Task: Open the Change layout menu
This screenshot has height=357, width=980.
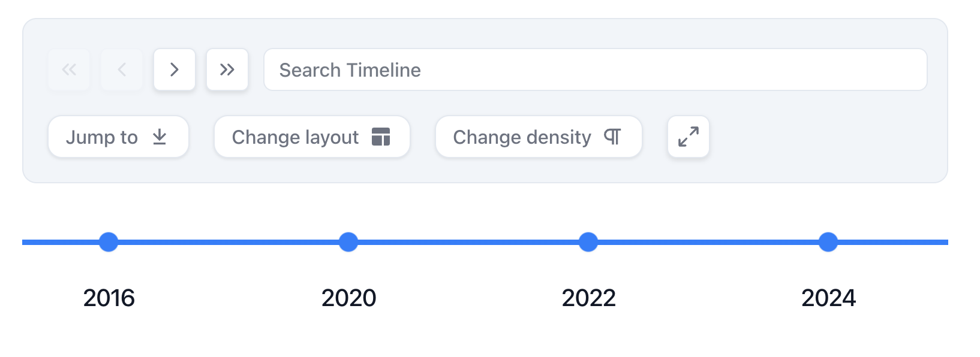Action: pyautogui.click(x=311, y=137)
